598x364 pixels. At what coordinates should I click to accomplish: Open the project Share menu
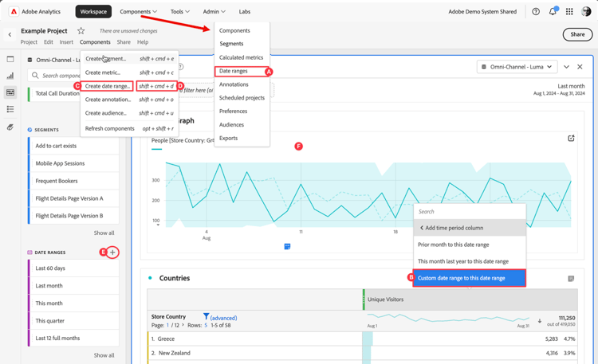coord(124,42)
